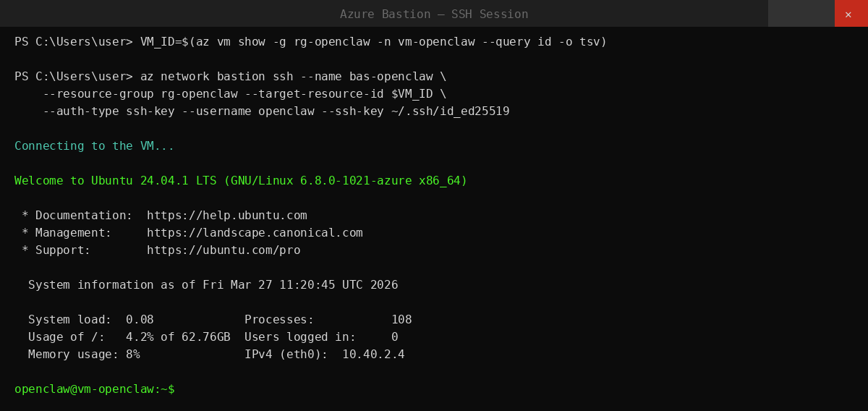Click the gray button beside the close button
The height and width of the screenshot is (411, 868).
pos(801,14)
